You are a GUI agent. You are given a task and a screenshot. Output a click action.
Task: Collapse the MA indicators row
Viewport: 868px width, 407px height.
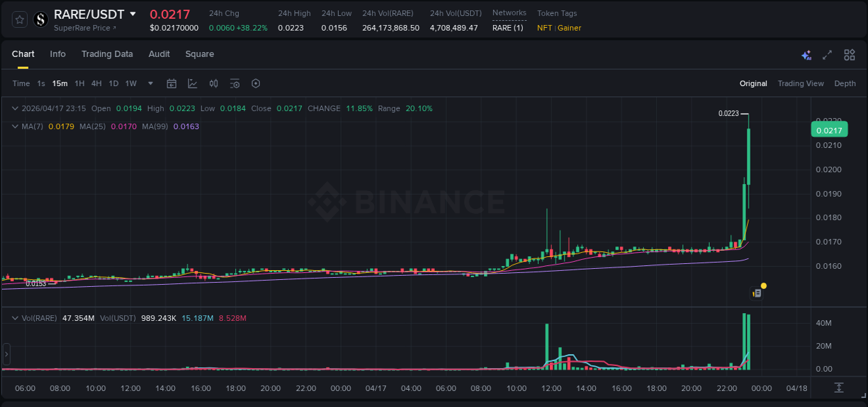coord(15,126)
